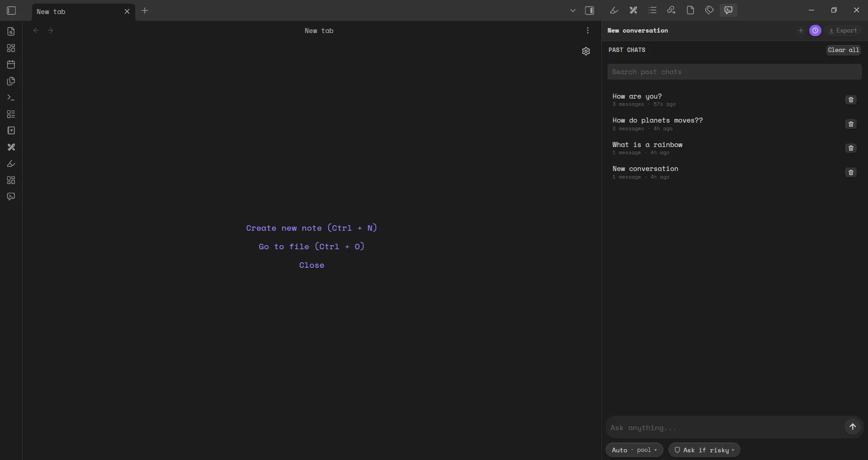Toggle the right sidebar panel icon
Image resolution: width=868 pixels, height=460 pixels.
pyautogui.click(x=590, y=10)
